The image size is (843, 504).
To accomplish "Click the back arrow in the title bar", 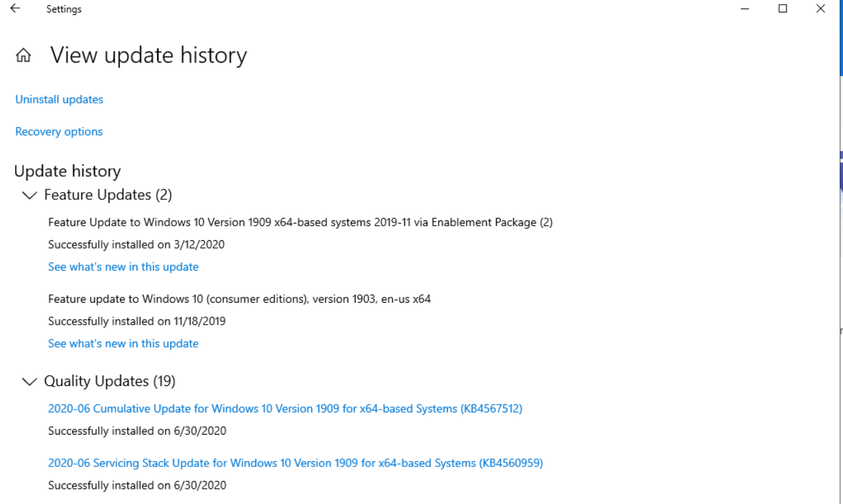I will [x=15, y=9].
